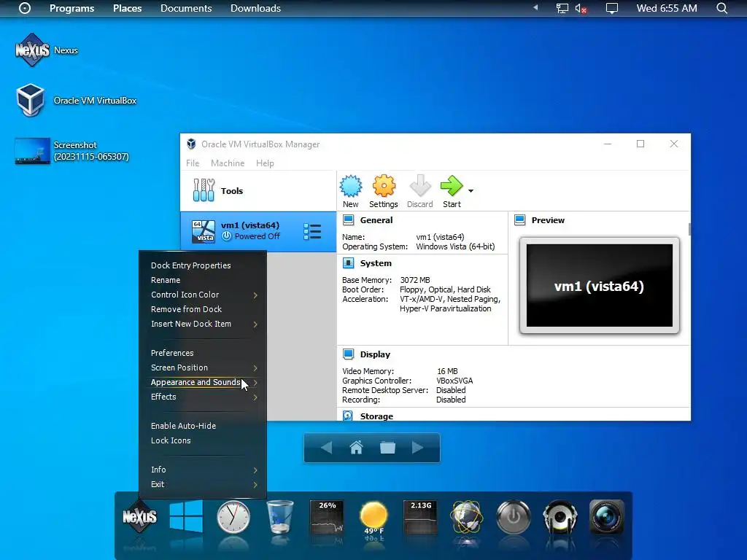Viewport: 747px width, 560px height.
Task: Expand Appearance and Sounds submenu
Action: coord(203,382)
